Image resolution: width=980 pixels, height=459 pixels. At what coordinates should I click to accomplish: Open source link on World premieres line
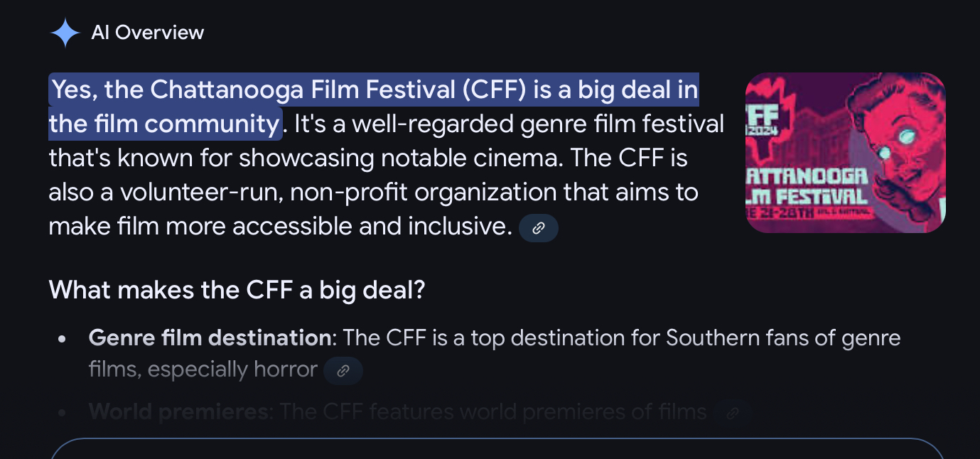(733, 412)
